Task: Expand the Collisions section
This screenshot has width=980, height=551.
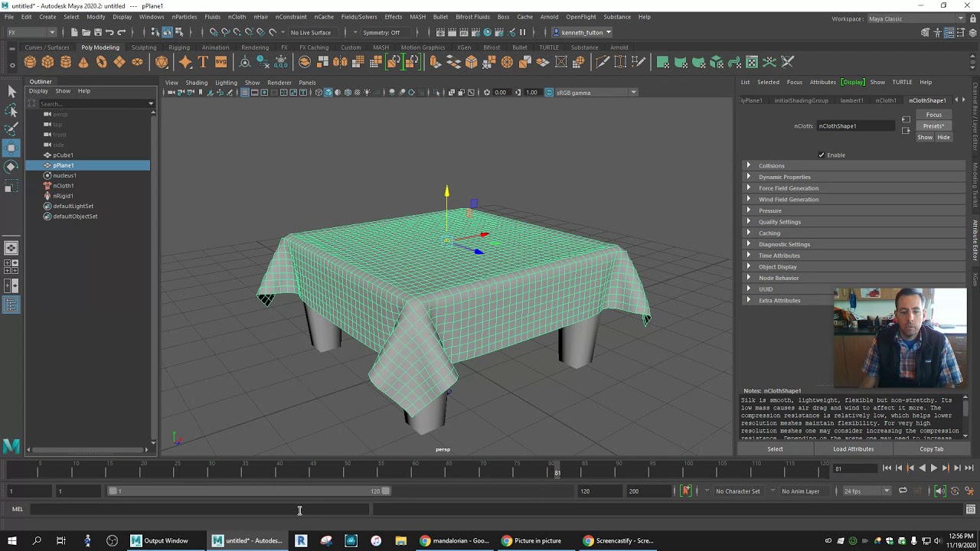Action: coord(854,166)
